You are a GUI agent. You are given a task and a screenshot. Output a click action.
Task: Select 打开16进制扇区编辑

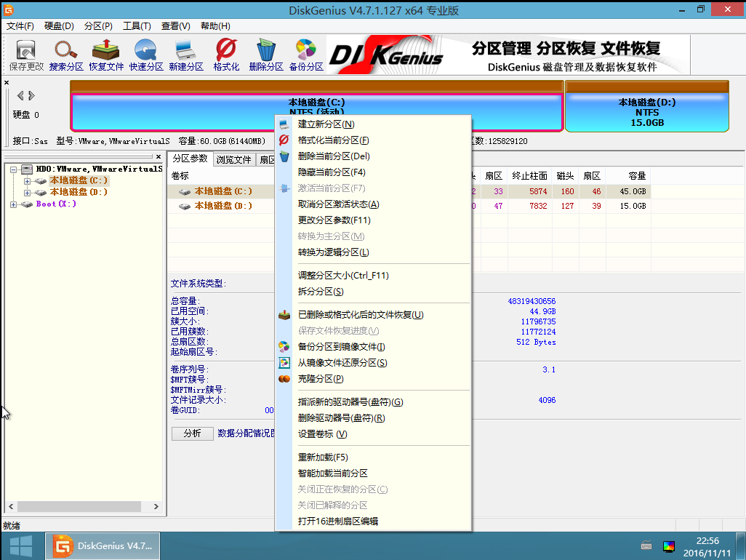point(374,521)
